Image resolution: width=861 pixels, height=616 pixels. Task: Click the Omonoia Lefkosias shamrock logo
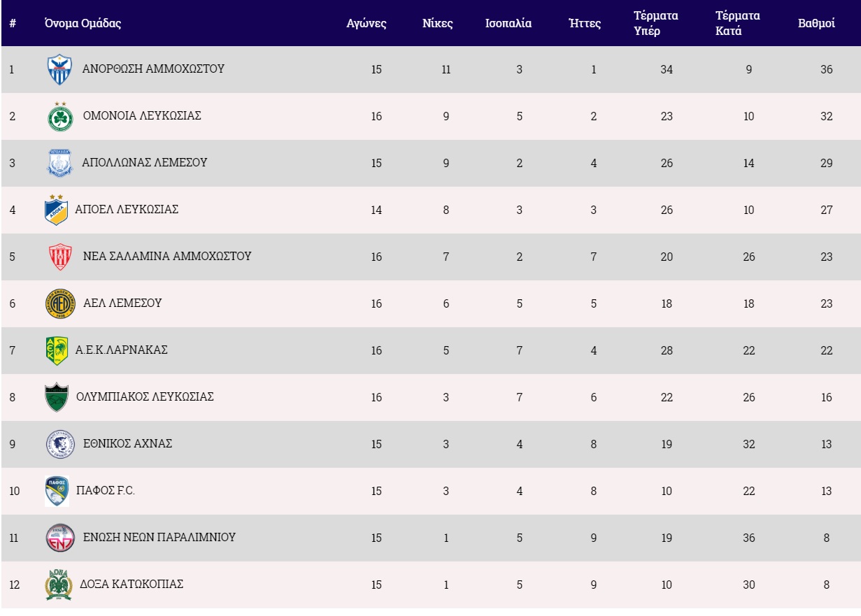pos(59,117)
